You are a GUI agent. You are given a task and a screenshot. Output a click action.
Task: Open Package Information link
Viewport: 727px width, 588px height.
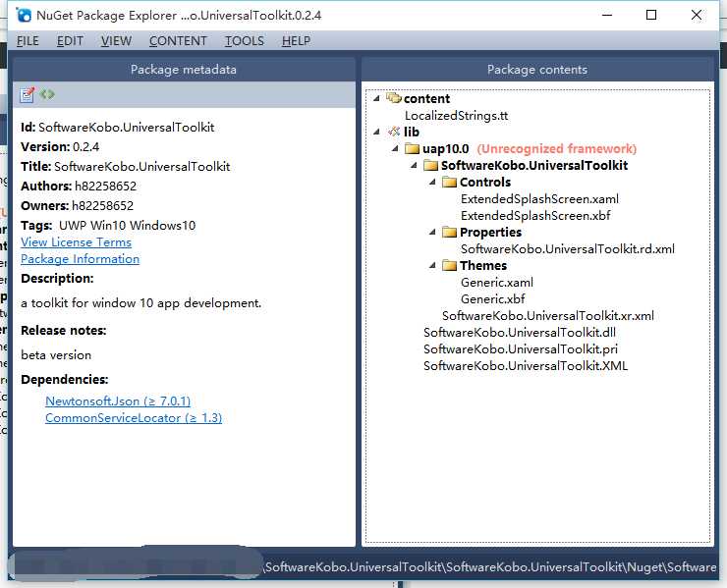(x=81, y=259)
